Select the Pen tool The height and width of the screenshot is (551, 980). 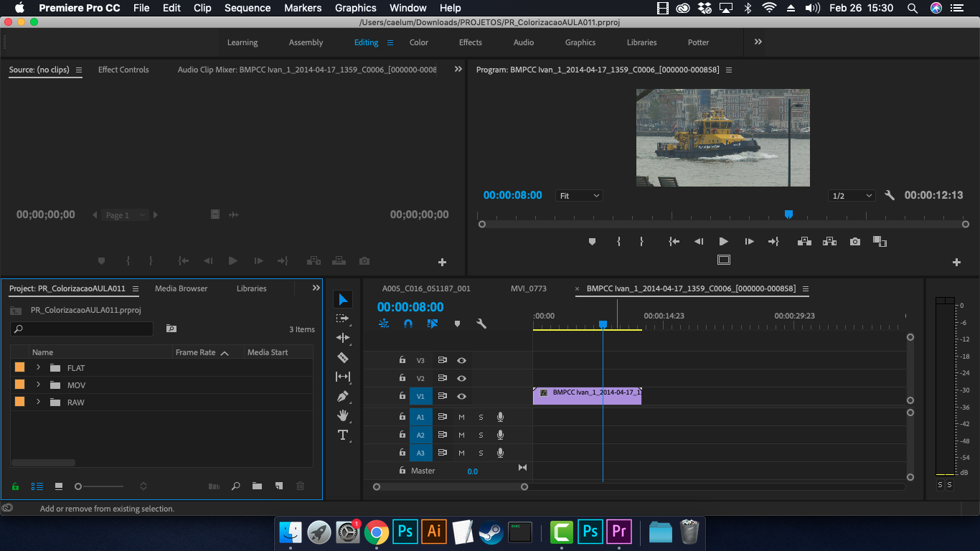tap(343, 396)
